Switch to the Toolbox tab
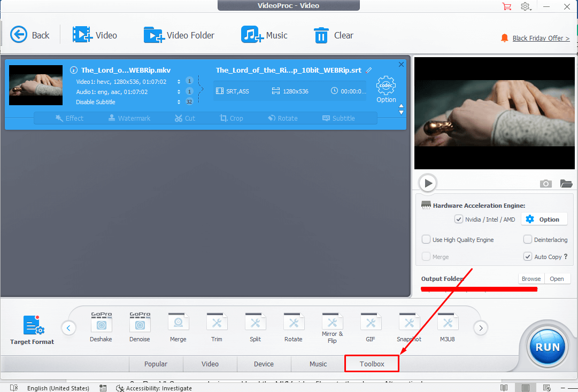The width and height of the screenshot is (578, 392). coord(372,364)
